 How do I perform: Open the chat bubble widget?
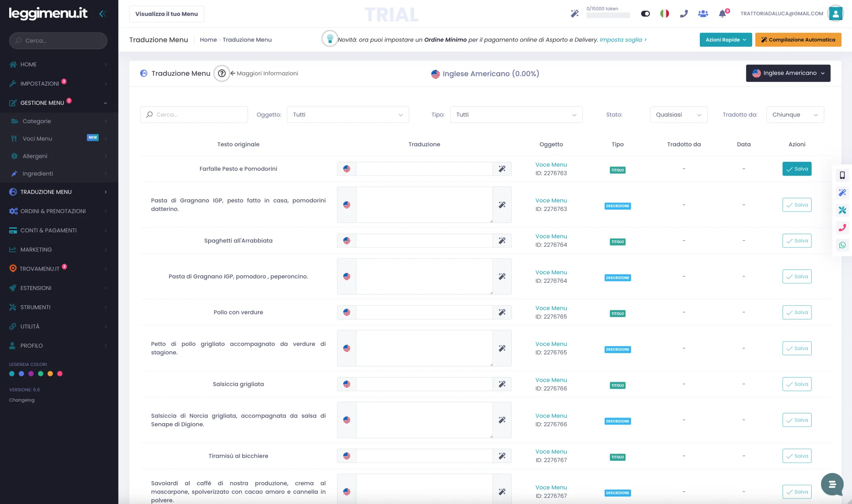point(832,484)
